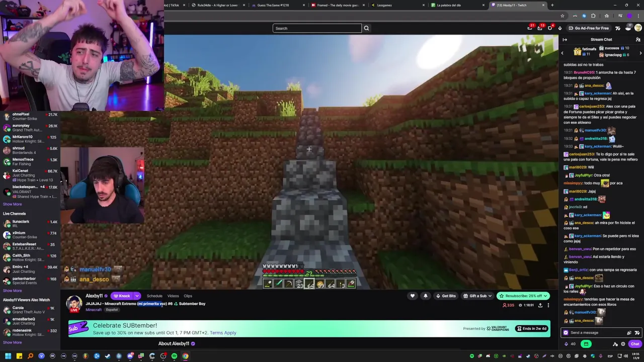The width and height of the screenshot is (644, 362).
Task: Click Show More under followed channels
Action: 12,204
